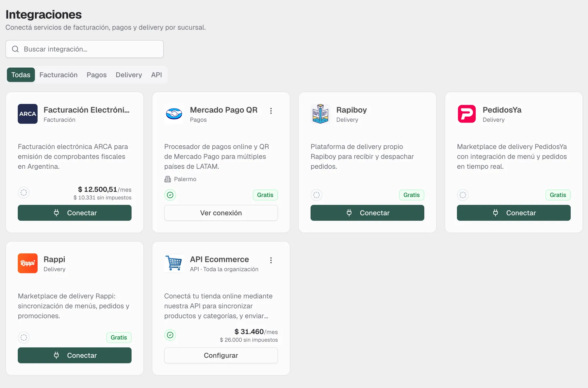The image size is (588, 388).
Task: Click the Marketplace de delivery Rappi description
Action: pos(73,306)
